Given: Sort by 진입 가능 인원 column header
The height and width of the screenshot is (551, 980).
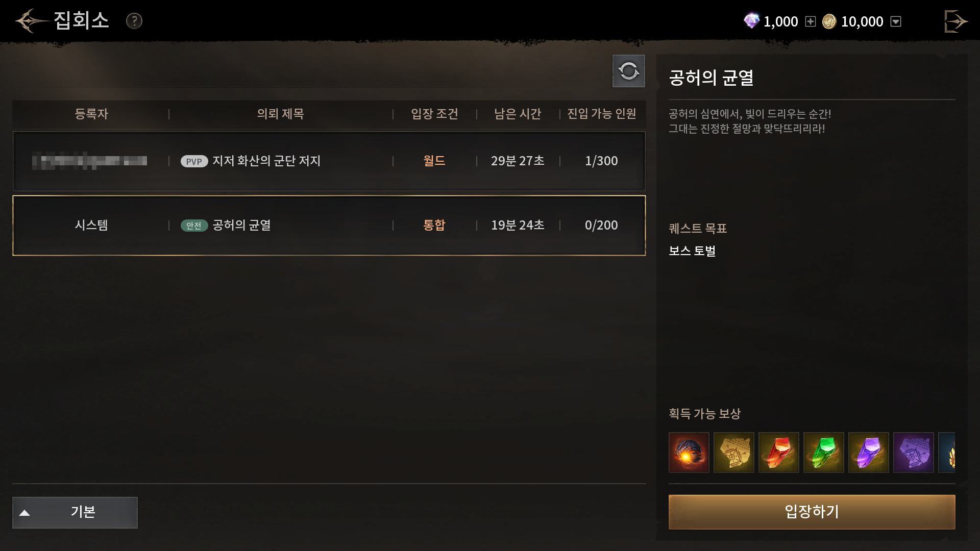Looking at the screenshot, I should click(602, 114).
